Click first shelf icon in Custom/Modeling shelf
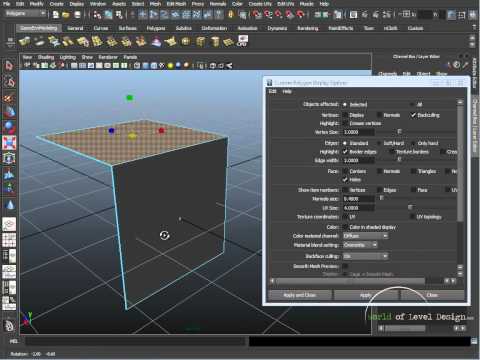 [x=25, y=41]
